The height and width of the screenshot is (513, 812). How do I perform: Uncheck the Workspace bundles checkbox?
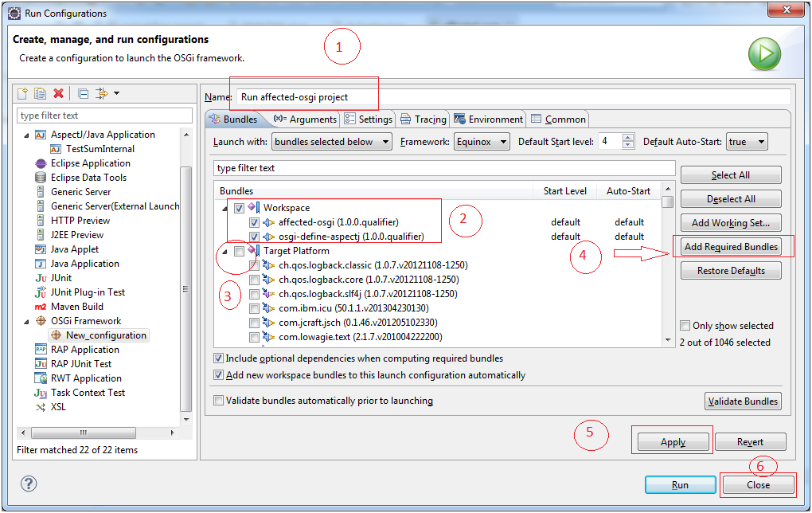coord(239,209)
